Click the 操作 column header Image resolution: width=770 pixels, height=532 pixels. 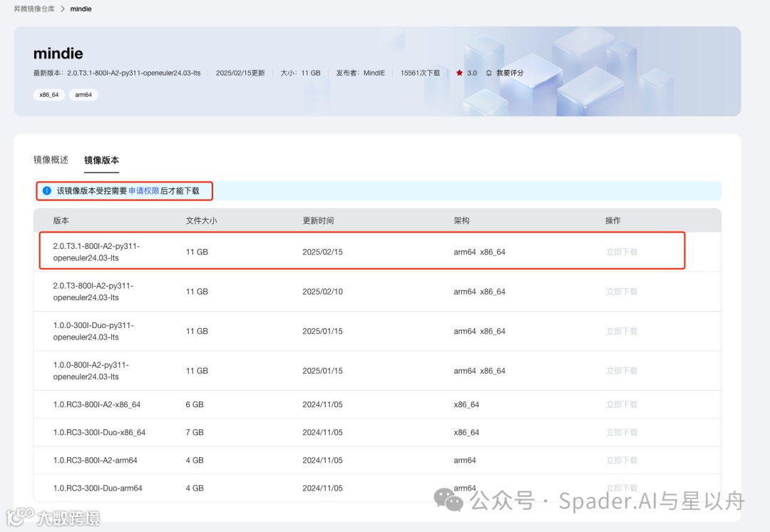coord(613,220)
